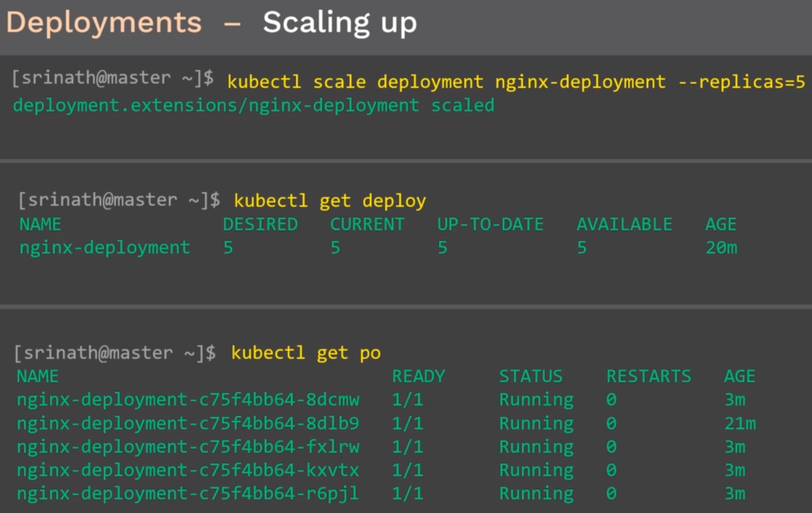
Task: Click 'deployment.extensions/nginx-deployment scaled' output line
Action: pos(254,106)
